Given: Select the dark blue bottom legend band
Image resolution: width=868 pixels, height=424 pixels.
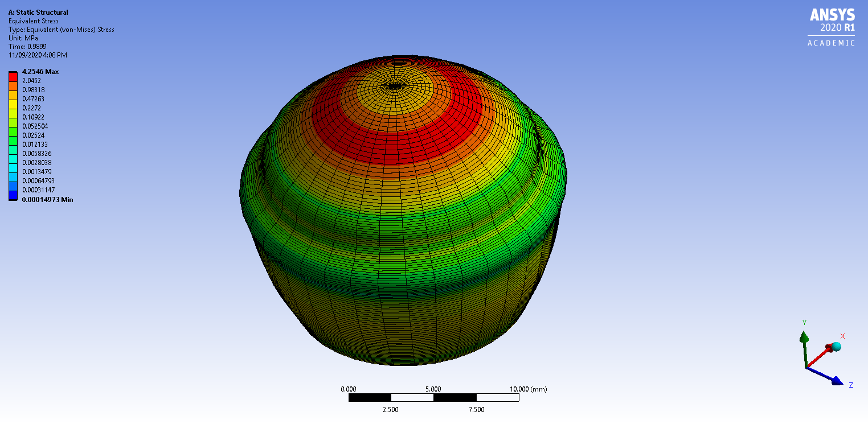Looking at the screenshot, I should click(13, 195).
